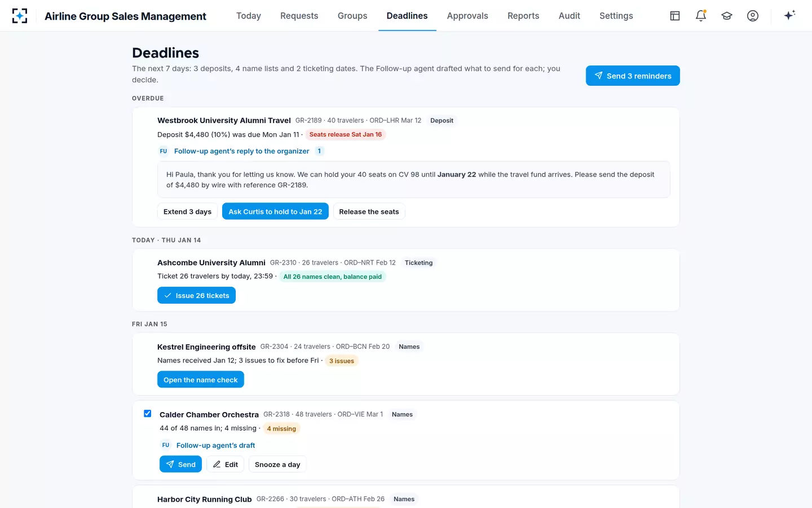Click Release the seats button
The image size is (812, 508).
pos(369,212)
